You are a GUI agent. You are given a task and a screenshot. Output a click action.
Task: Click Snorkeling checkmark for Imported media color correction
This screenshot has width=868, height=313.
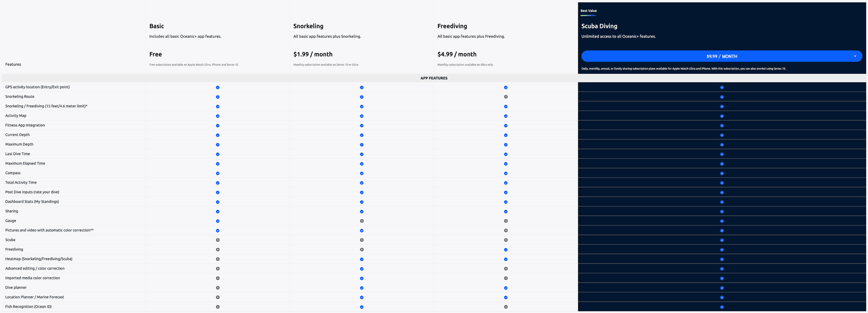tap(362, 279)
